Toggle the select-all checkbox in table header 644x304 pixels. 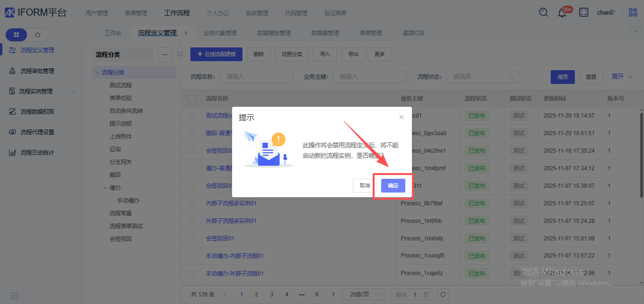click(192, 99)
